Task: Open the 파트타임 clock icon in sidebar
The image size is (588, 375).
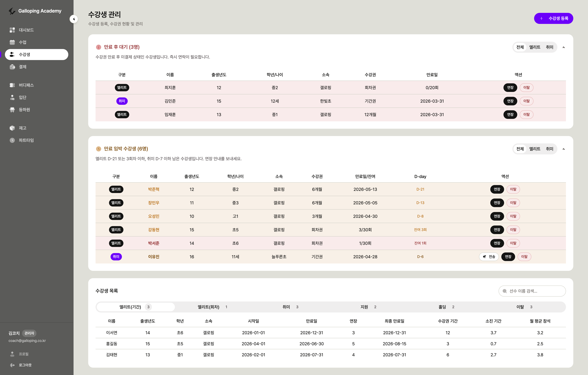Action: pos(12,140)
